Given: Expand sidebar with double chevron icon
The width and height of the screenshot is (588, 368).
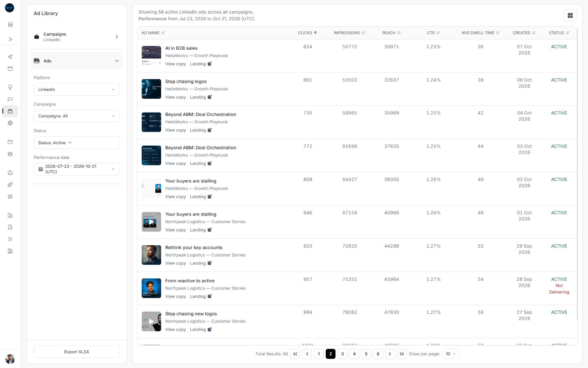Looking at the screenshot, I should (10, 39).
